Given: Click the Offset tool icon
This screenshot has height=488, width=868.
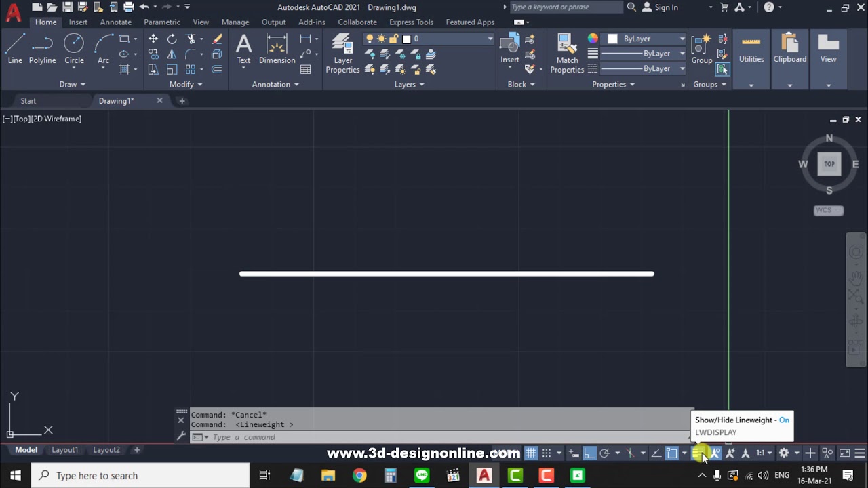Looking at the screenshot, I should pos(217,69).
